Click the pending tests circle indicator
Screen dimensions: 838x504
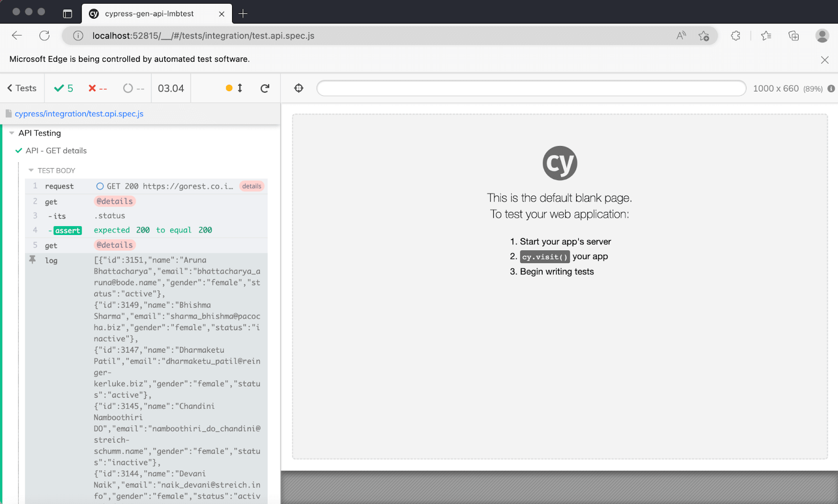pos(134,88)
